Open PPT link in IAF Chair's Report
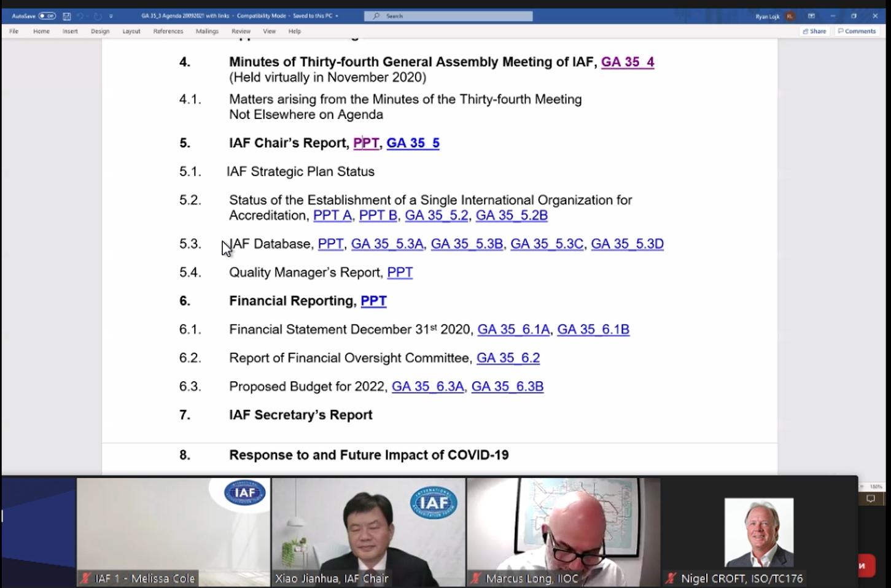The height and width of the screenshot is (588, 891). 366,143
